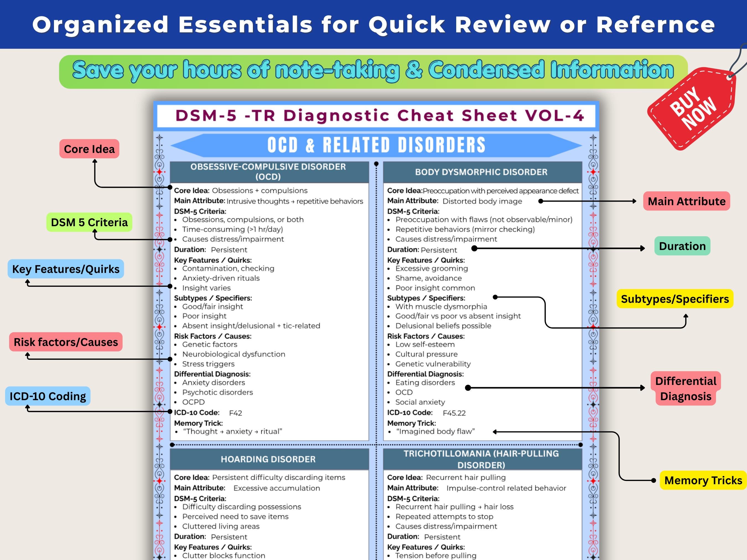
Task: Click the Memory Tricks yellow label
Action: (x=703, y=480)
